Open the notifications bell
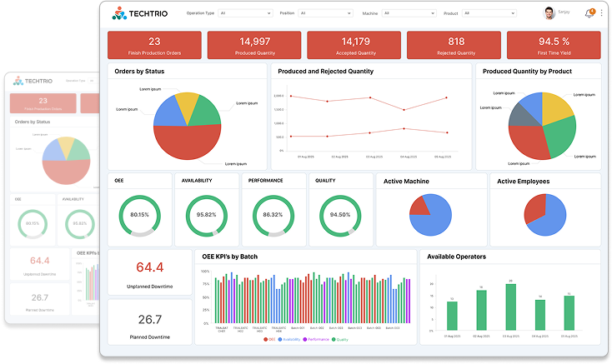 click(x=589, y=13)
